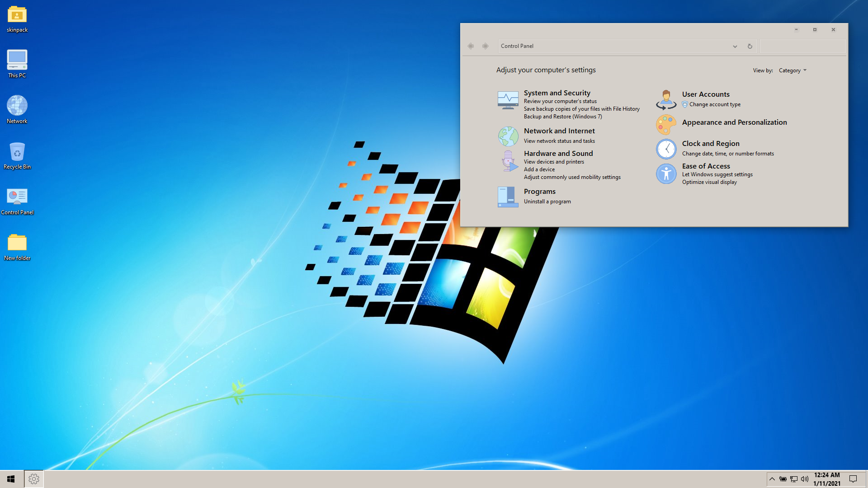The height and width of the screenshot is (488, 868).
Task: Click the Uninstall a program link
Action: [547, 202]
